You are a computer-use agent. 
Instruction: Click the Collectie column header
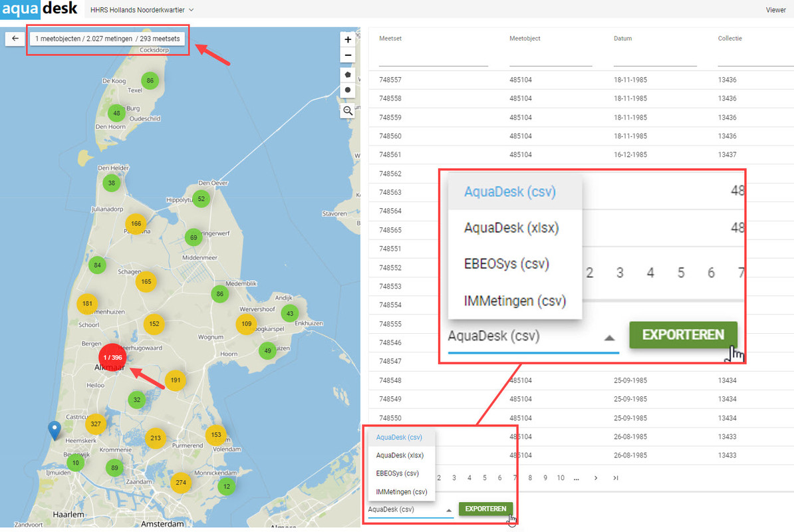tap(729, 39)
